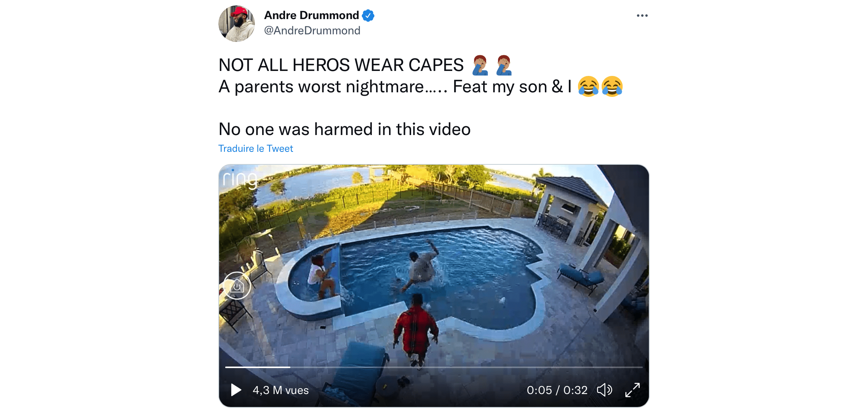Image resolution: width=868 pixels, height=415 pixels.
Task: Click the first facepalm emoji
Action: click(480, 65)
